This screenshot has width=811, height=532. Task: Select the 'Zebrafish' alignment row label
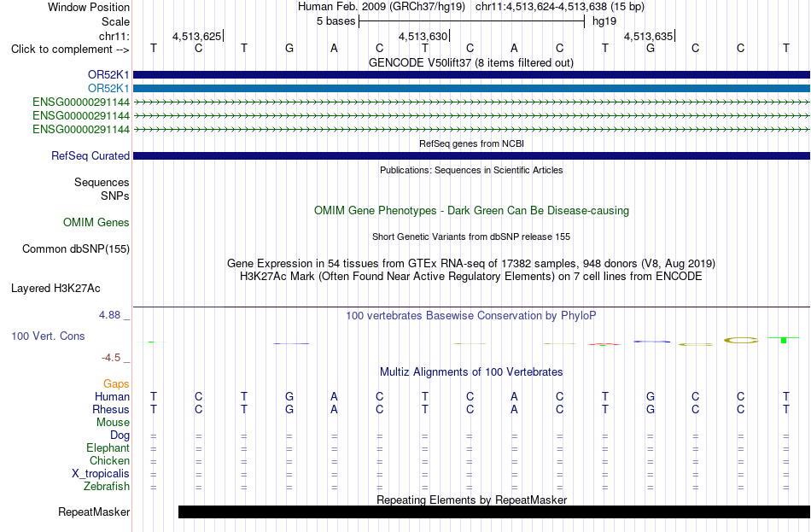107,487
